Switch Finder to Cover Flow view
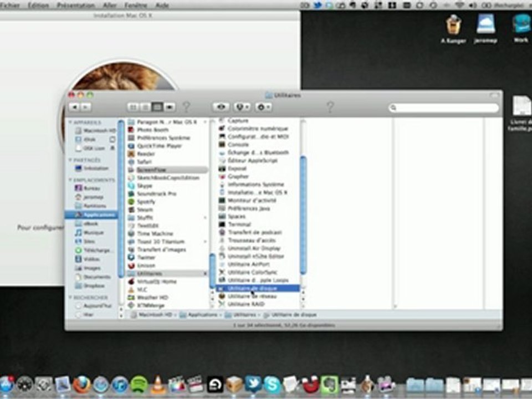 170,107
